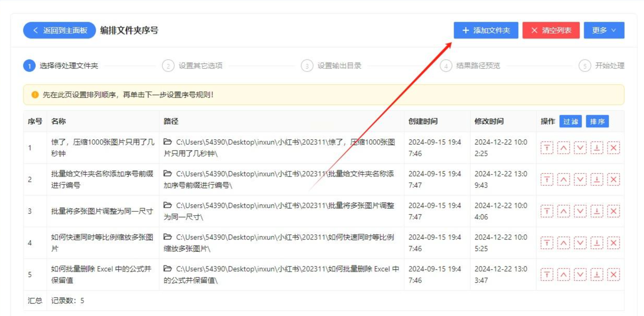Click the red 清空列表 button

[x=551, y=30]
